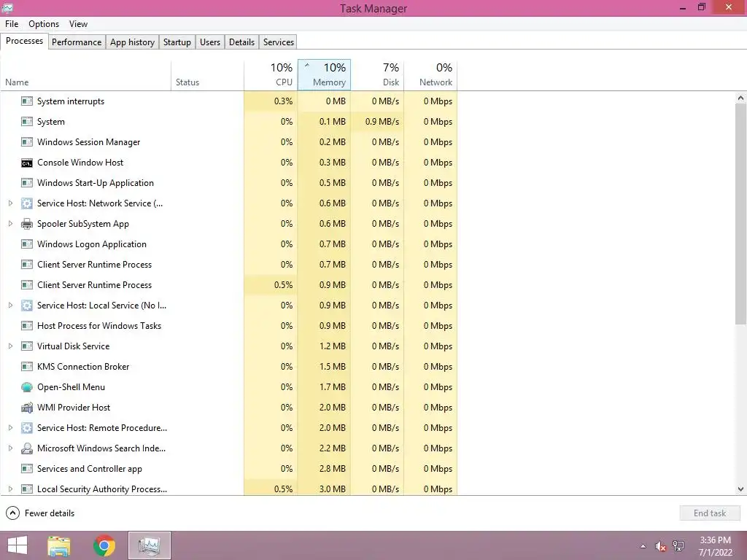Viewport: 747px width, 560px height.
Task: Switch to the App history tab
Action: [x=133, y=42]
